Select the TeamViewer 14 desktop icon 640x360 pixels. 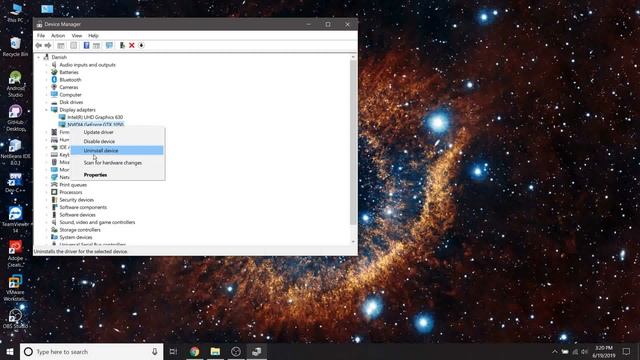click(16, 220)
